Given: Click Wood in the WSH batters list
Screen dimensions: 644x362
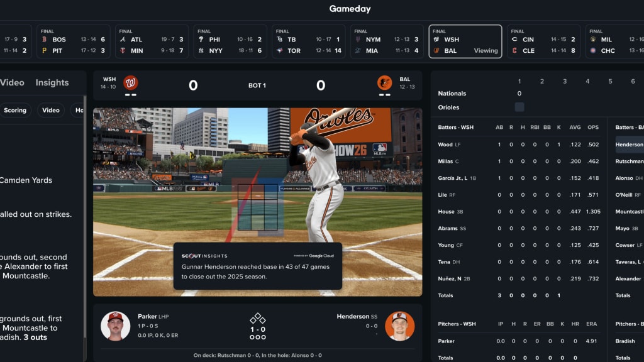Looking at the screenshot, I should point(445,145).
